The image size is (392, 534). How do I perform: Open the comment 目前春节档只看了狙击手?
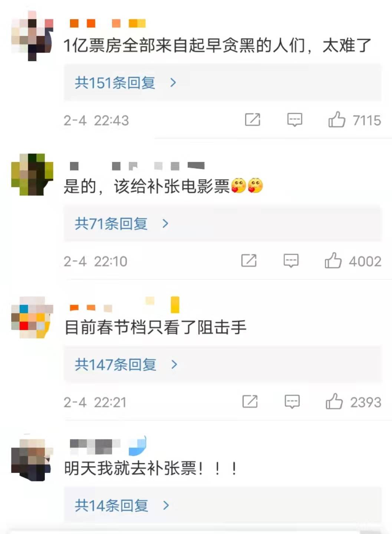(x=155, y=327)
